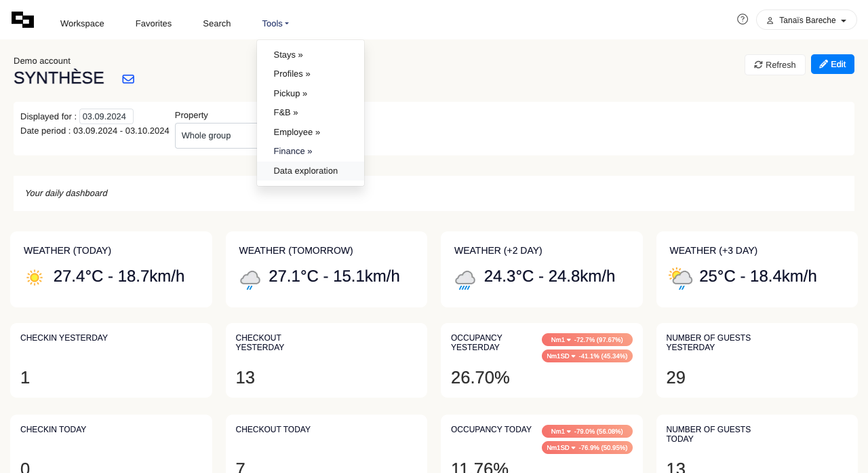868x473 pixels.
Task: Expand the Stays submenu
Action: pos(288,55)
